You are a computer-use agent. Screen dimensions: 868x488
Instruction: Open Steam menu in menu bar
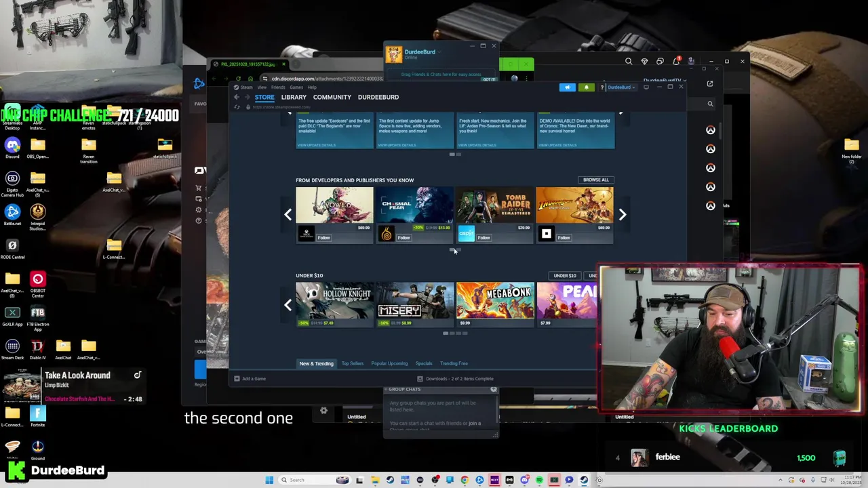pos(243,87)
